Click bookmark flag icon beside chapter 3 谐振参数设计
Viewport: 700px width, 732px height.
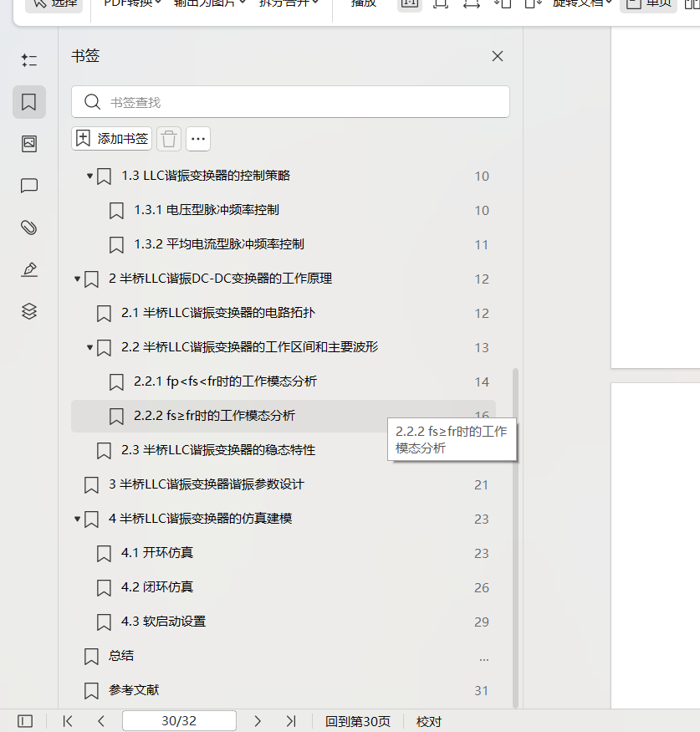(91, 485)
